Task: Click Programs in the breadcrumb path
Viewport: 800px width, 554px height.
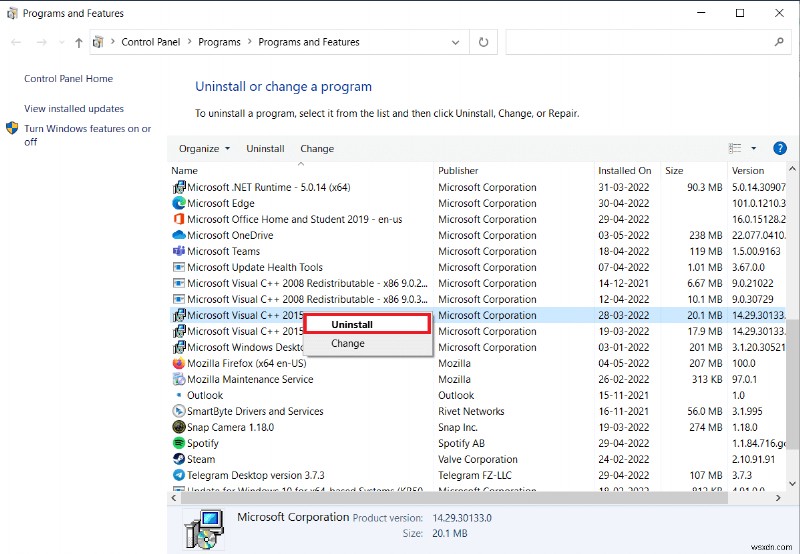Action: click(x=219, y=42)
